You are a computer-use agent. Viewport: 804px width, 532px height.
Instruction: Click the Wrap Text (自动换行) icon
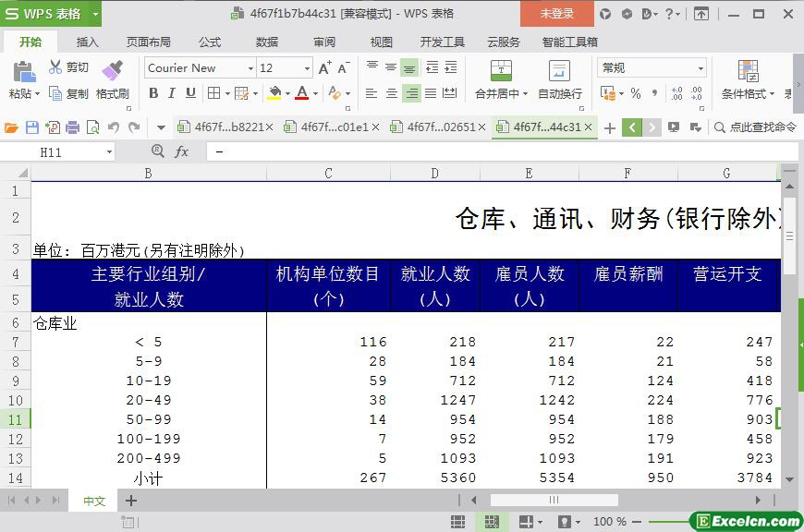(x=559, y=71)
